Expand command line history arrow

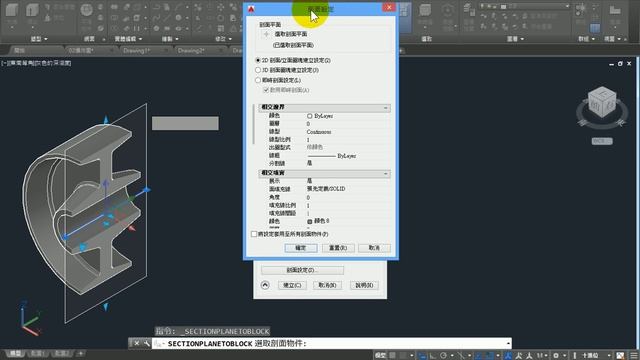click(508, 344)
